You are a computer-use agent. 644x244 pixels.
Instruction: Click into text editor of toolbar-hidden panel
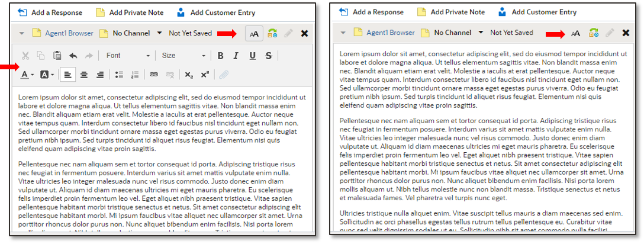coord(484,137)
